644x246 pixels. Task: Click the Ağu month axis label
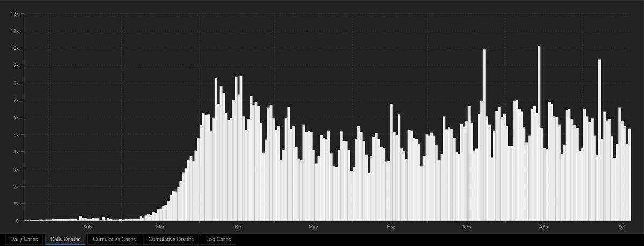(x=544, y=227)
